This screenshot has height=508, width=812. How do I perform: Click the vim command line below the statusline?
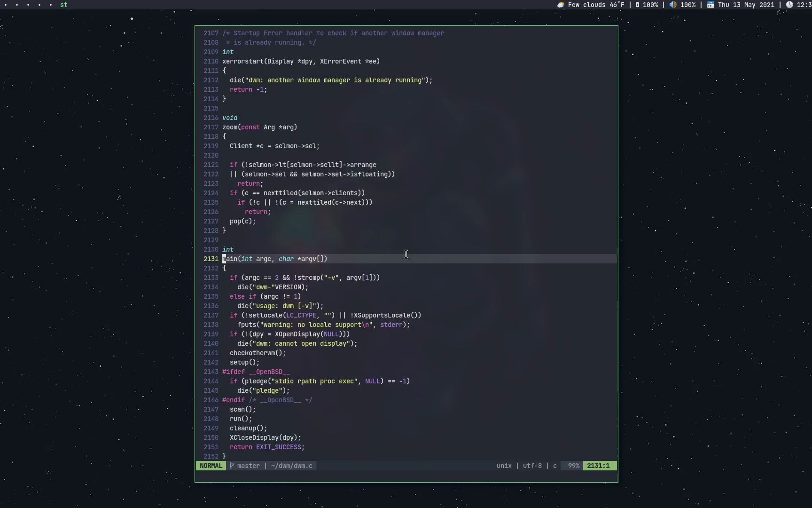pyautogui.click(x=406, y=476)
